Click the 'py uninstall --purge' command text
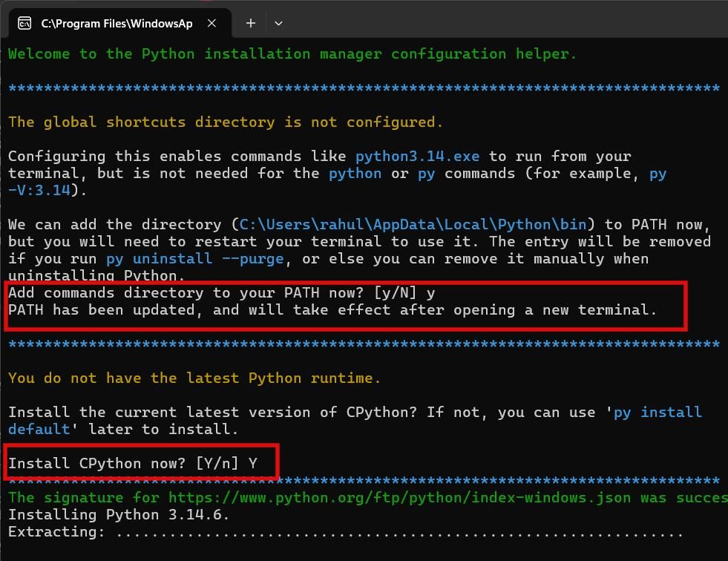Viewport: 728px width, 561px height. pyautogui.click(x=195, y=259)
